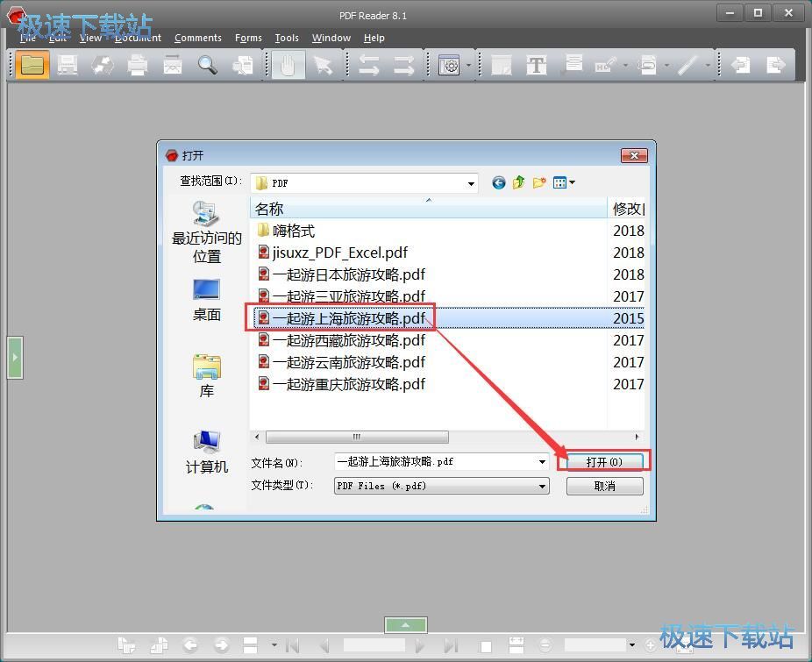Open the Comments menu
This screenshot has height=662, width=812.
point(197,38)
